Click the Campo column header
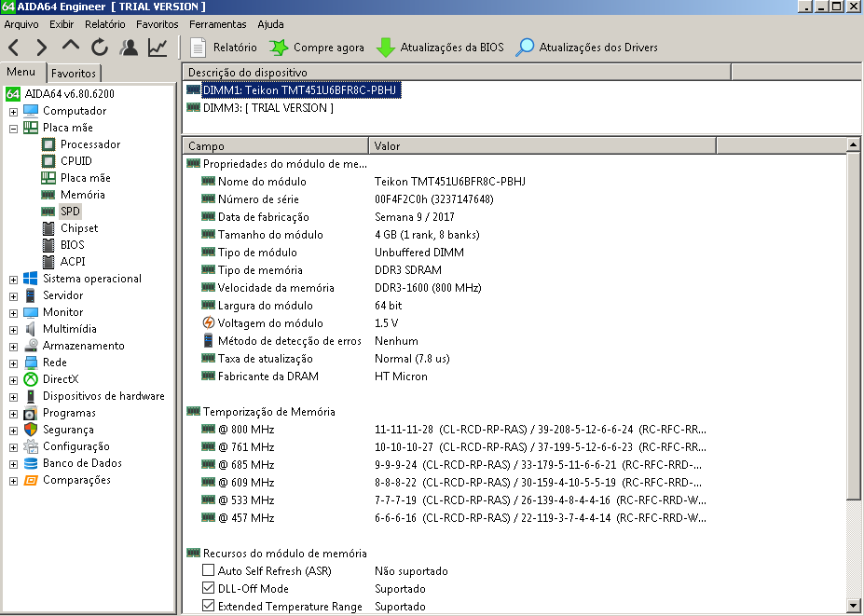Image resolution: width=864 pixels, height=616 pixels. pyautogui.click(x=276, y=146)
